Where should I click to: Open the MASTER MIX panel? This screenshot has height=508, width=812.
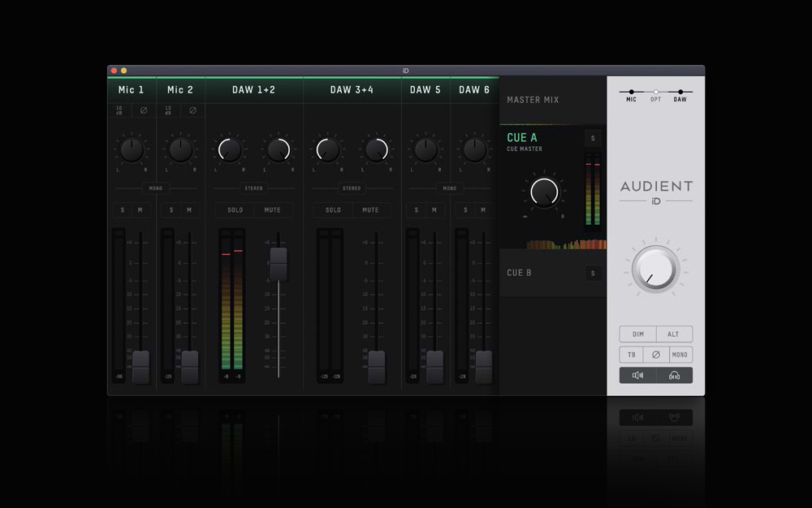click(552, 100)
